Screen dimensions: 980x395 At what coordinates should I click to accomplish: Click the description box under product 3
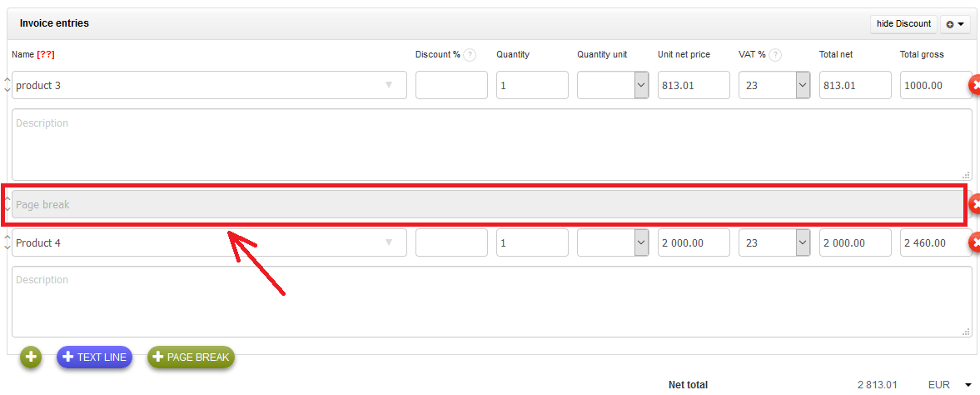[492, 145]
